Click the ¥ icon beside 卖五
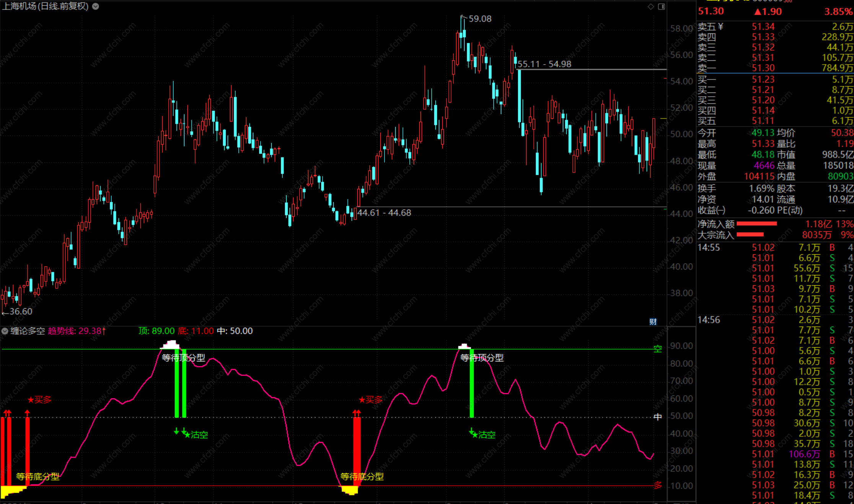Screen dimensions: 854x504 (721, 26)
